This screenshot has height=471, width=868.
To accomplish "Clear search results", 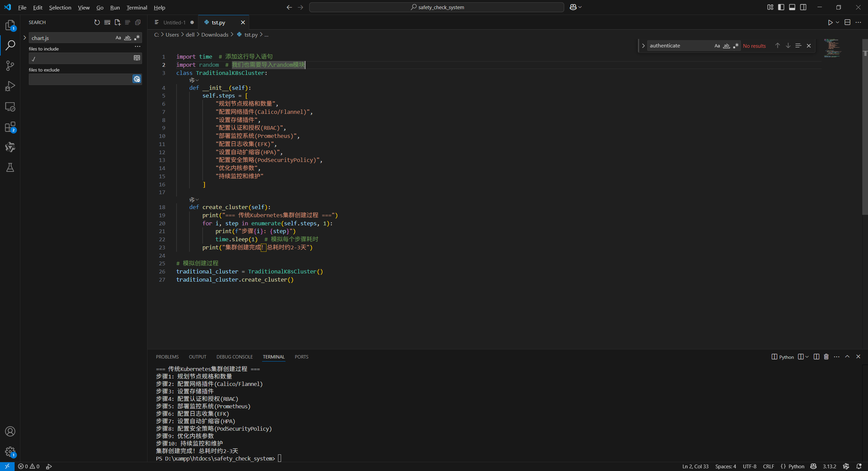I will click(x=107, y=22).
